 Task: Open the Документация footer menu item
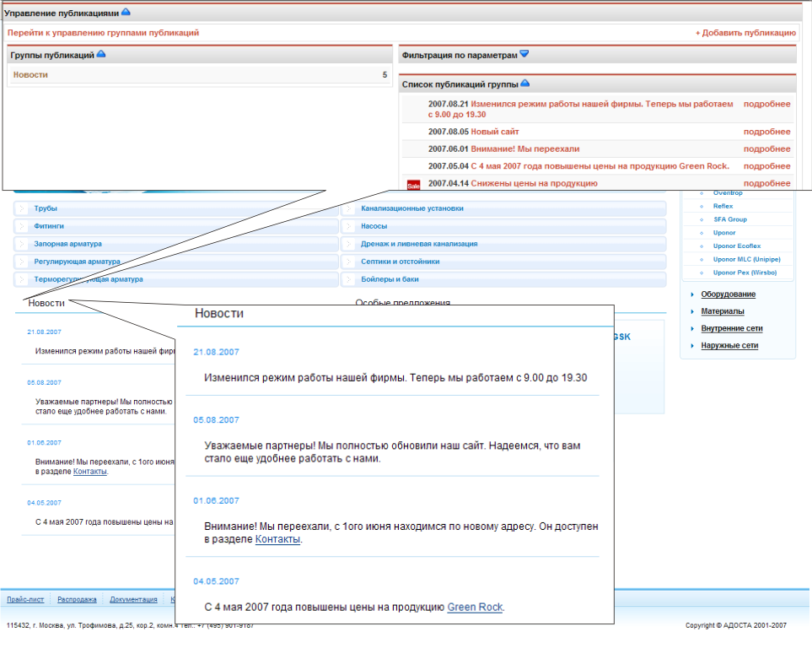pyautogui.click(x=133, y=599)
